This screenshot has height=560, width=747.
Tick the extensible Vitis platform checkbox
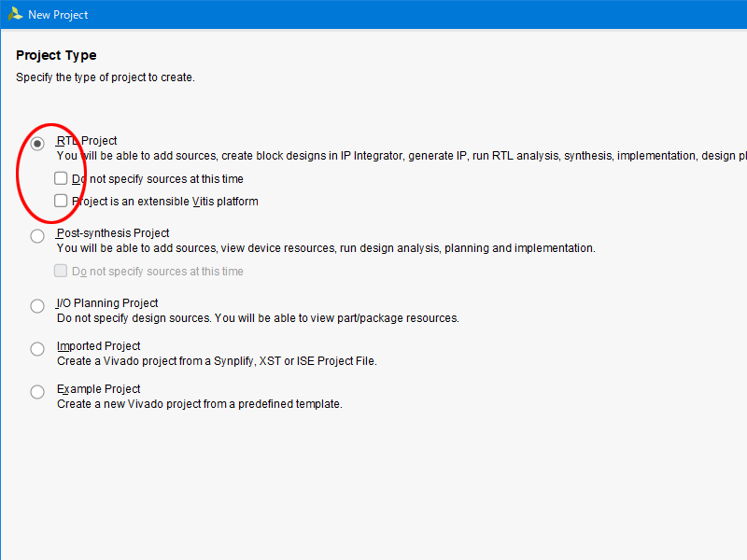click(61, 201)
